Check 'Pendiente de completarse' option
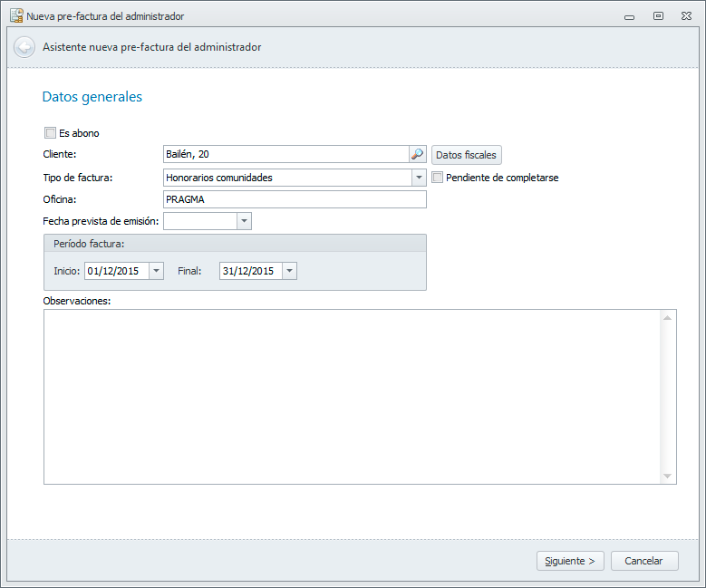The width and height of the screenshot is (706, 588). [x=438, y=178]
